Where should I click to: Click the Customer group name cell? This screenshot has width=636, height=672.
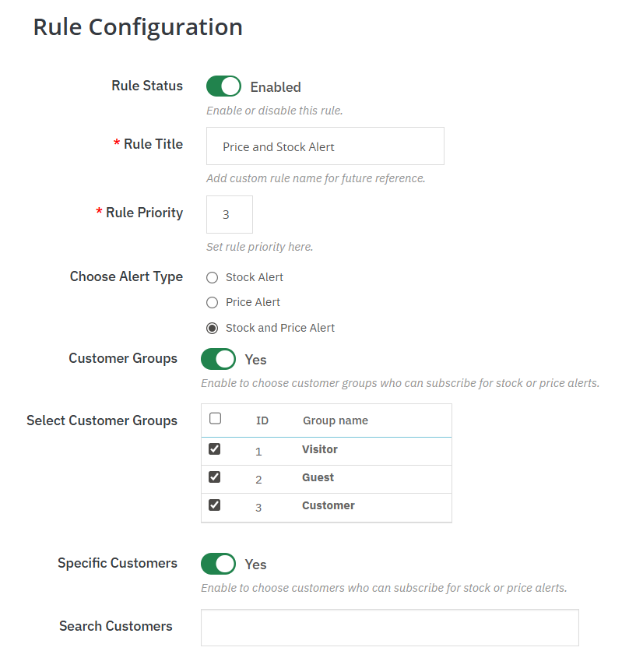(x=328, y=505)
